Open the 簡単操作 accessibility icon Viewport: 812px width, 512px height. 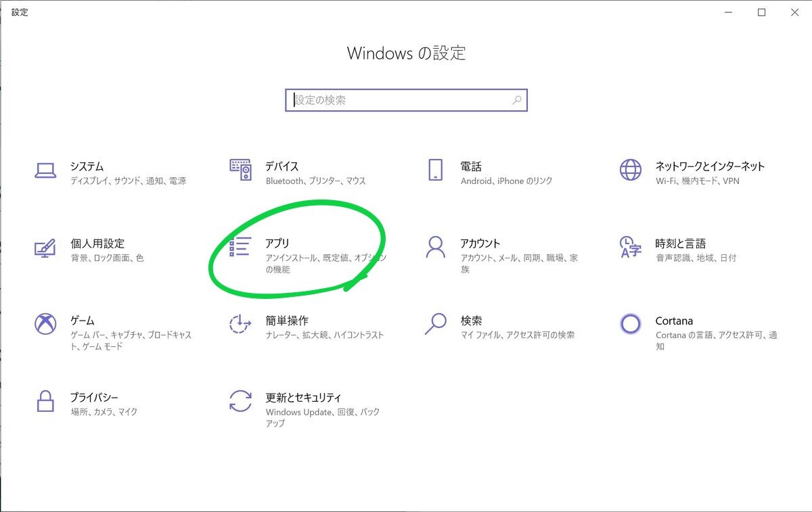click(240, 325)
